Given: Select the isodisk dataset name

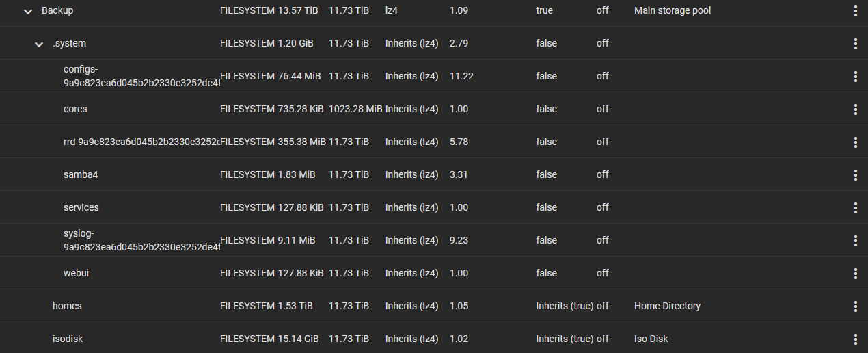Looking at the screenshot, I should coord(68,339).
